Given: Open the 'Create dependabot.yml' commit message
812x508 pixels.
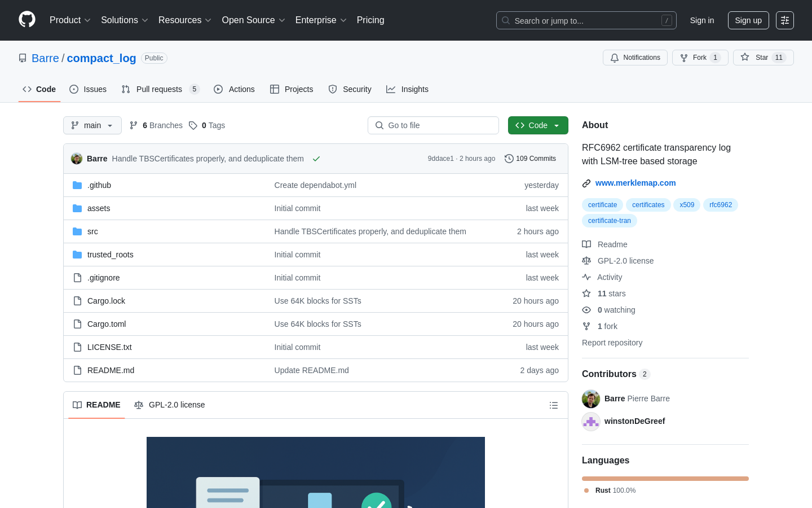Looking at the screenshot, I should tap(315, 185).
